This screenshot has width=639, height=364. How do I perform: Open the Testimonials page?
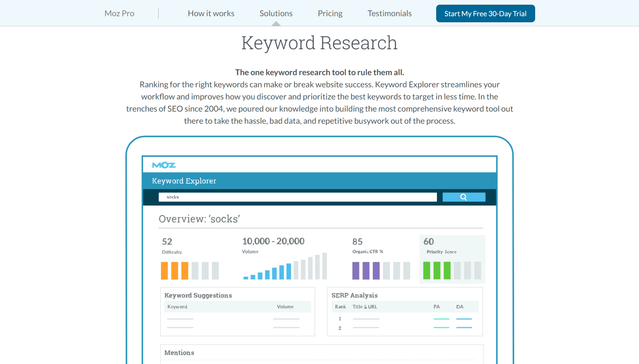pos(389,13)
